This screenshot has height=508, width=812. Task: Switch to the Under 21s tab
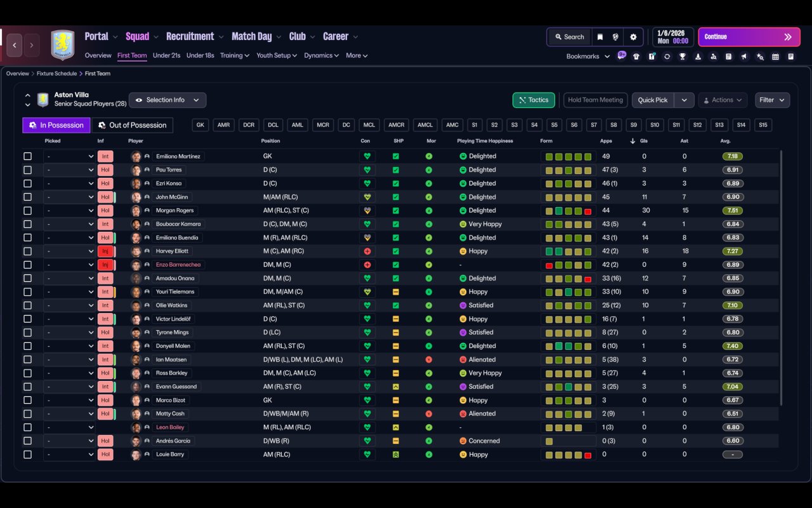point(166,55)
